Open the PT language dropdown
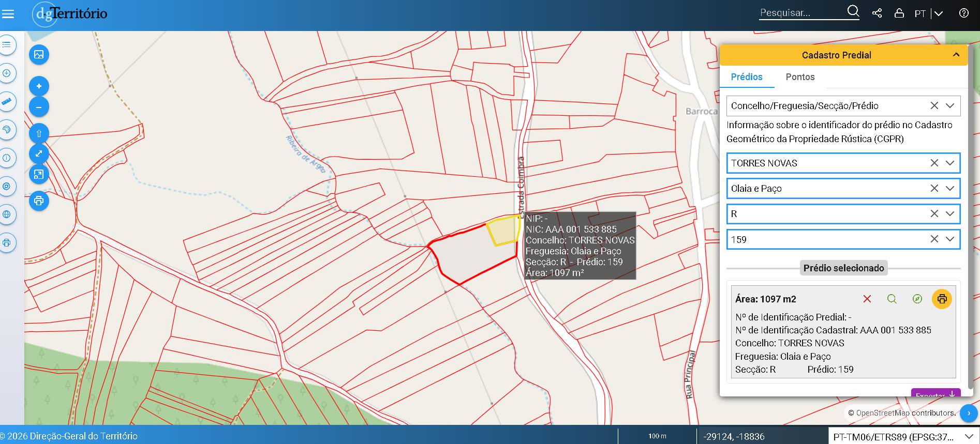The height and width of the screenshot is (444, 980). pos(938,13)
